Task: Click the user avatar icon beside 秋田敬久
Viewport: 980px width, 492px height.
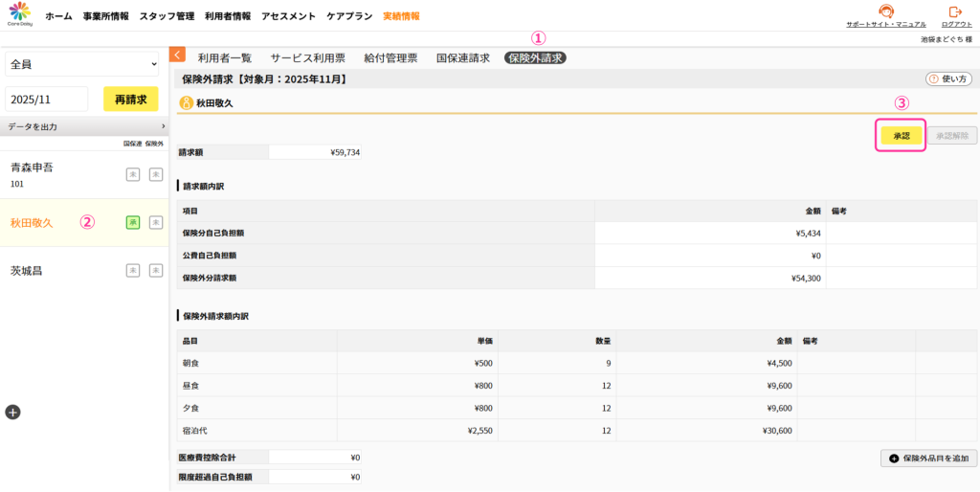Action: (x=187, y=102)
